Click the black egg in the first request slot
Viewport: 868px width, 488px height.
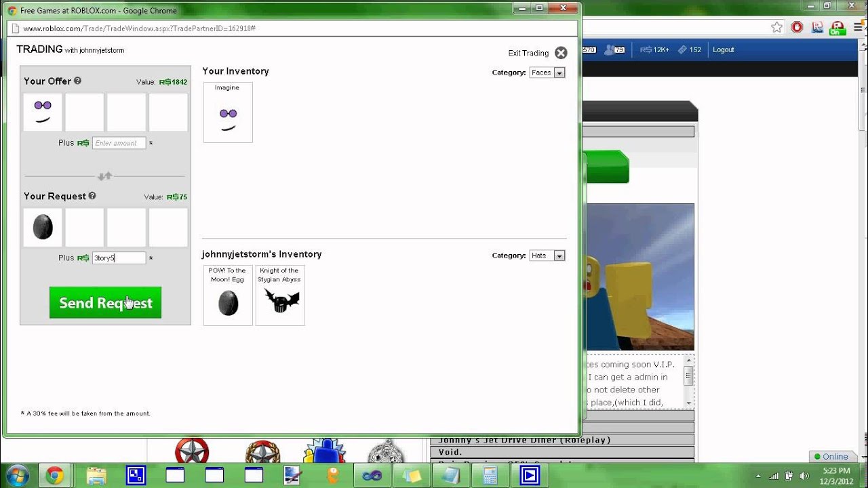[x=43, y=227]
